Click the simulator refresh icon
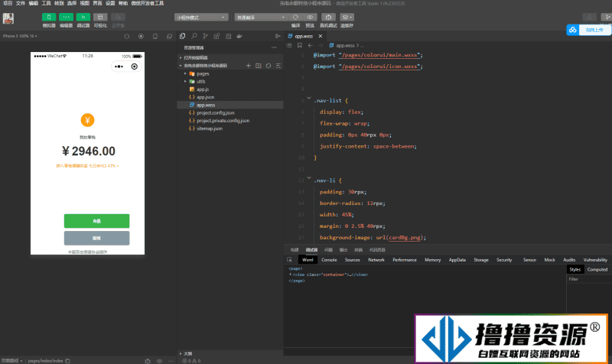 pyautogui.click(x=127, y=36)
